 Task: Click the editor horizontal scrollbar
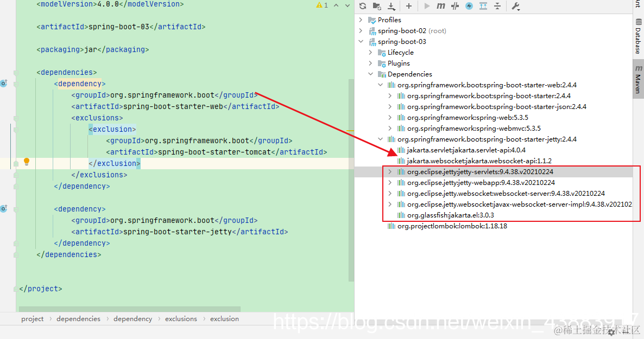129,309
